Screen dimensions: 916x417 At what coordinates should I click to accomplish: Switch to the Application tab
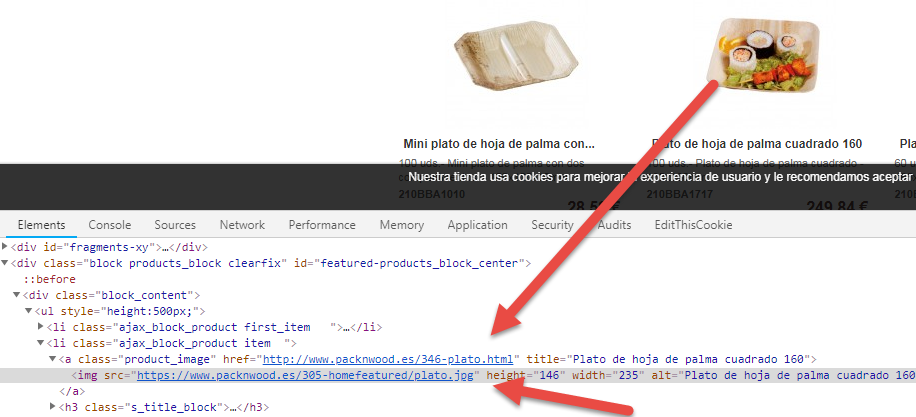tap(478, 225)
